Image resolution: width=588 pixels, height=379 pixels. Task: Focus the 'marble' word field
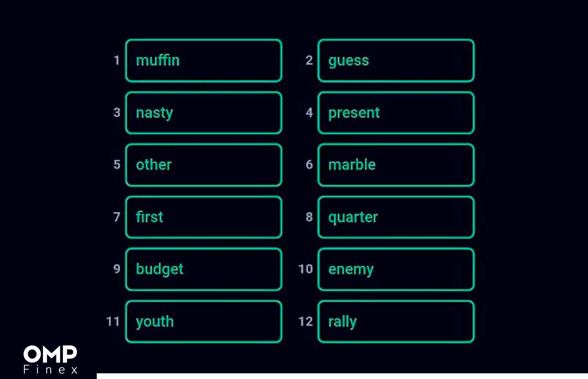396,165
